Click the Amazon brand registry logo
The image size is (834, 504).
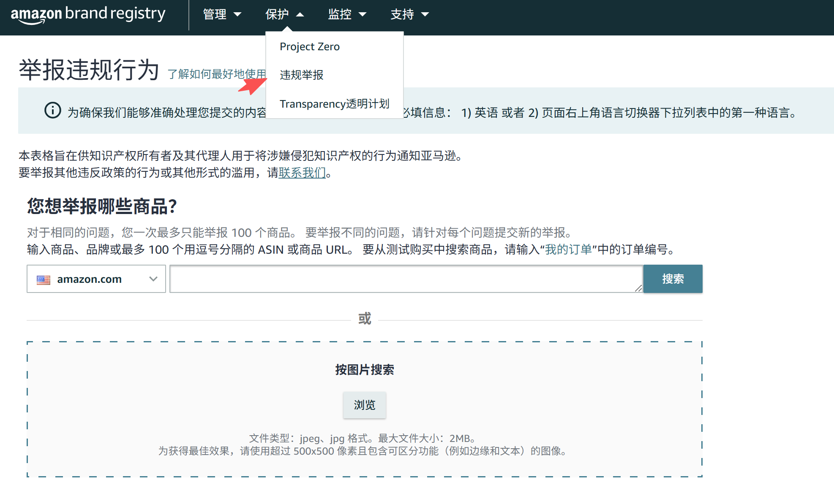point(88,14)
